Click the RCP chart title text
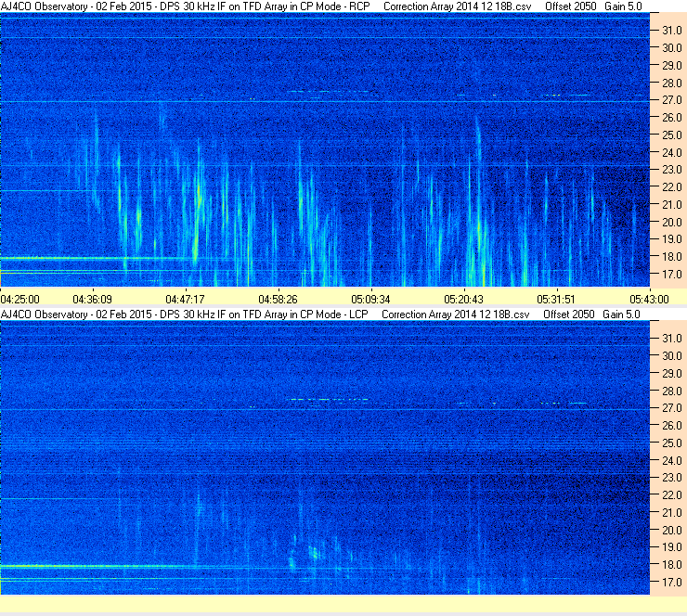687x616 pixels. (186, 6)
